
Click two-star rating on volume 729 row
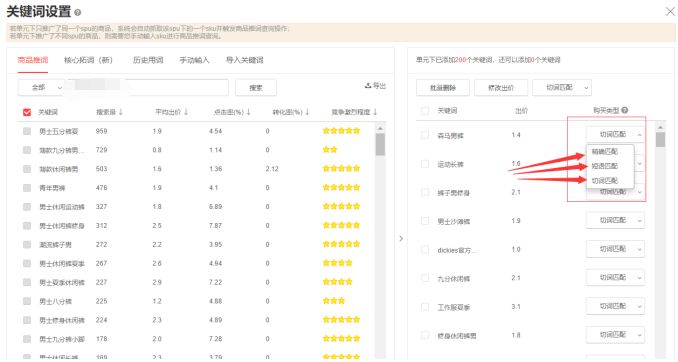(330, 150)
